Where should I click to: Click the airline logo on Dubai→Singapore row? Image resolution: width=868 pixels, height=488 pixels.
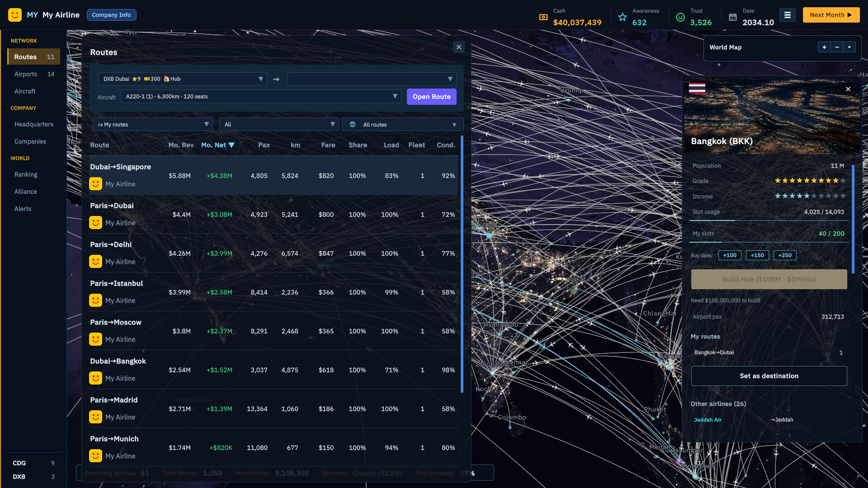coord(95,184)
